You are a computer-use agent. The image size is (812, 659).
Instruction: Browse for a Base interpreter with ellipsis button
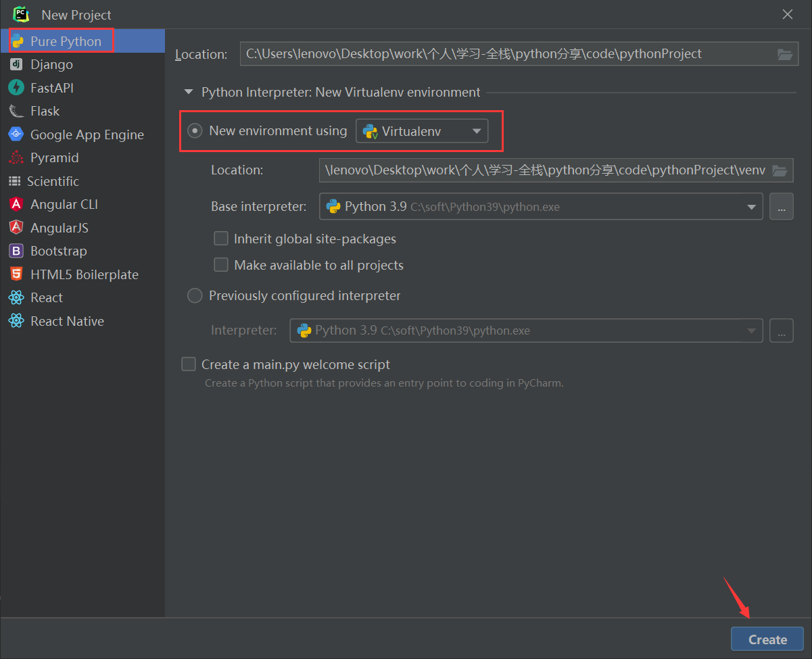coord(782,207)
